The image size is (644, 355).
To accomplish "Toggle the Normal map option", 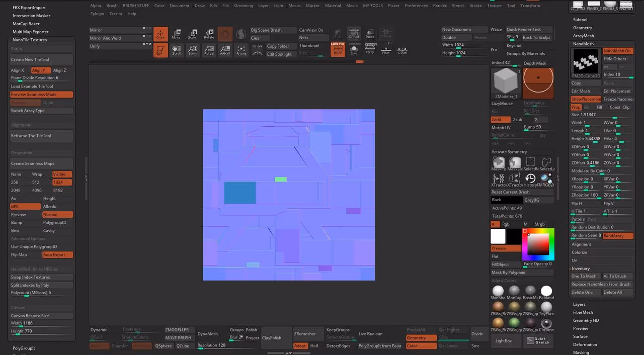I will coord(58,215).
